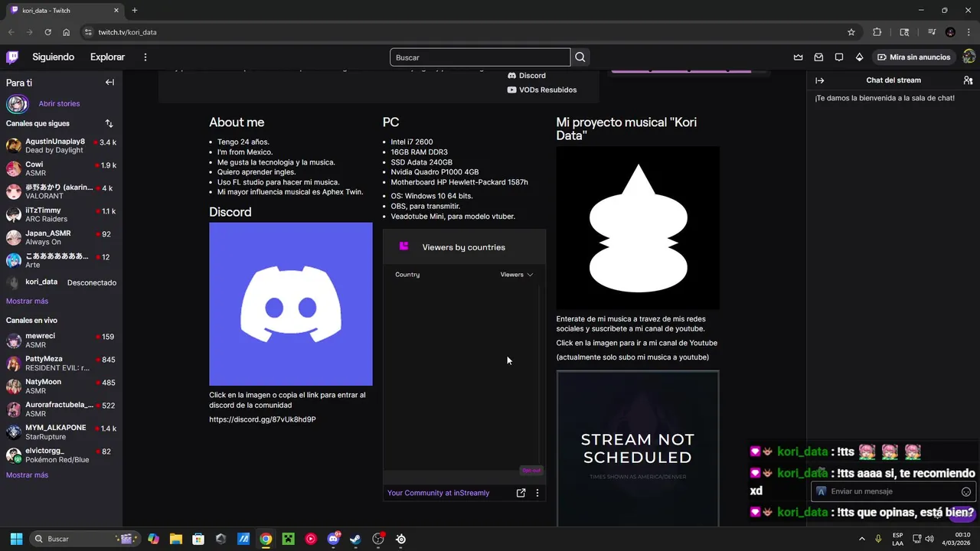Open a new browser tab
Screen dimensions: 980x551
135,11
